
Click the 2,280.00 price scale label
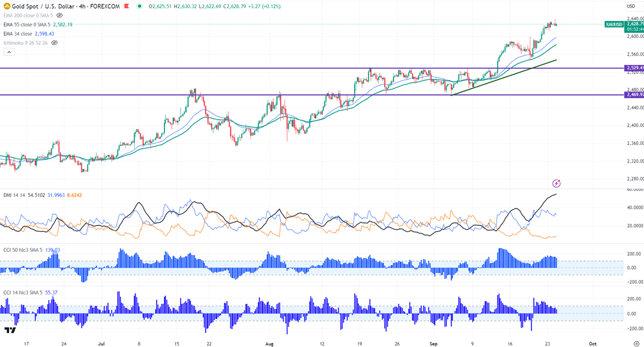635,179
